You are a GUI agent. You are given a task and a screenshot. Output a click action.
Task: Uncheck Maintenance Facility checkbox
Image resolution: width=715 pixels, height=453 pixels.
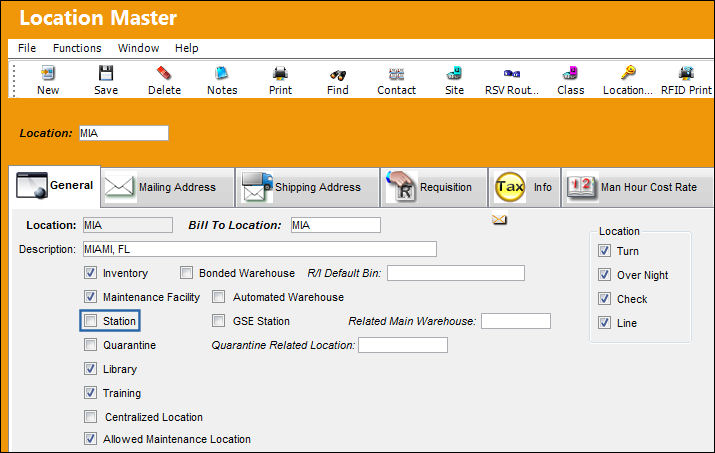pyautogui.click(x=90, y=297)
